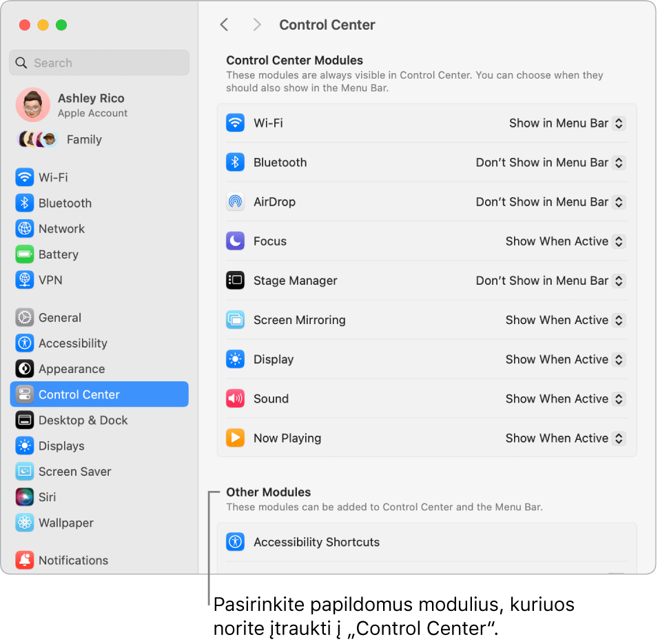
Task: Click the Screen Saver icon
Action: tap(24, 471)
